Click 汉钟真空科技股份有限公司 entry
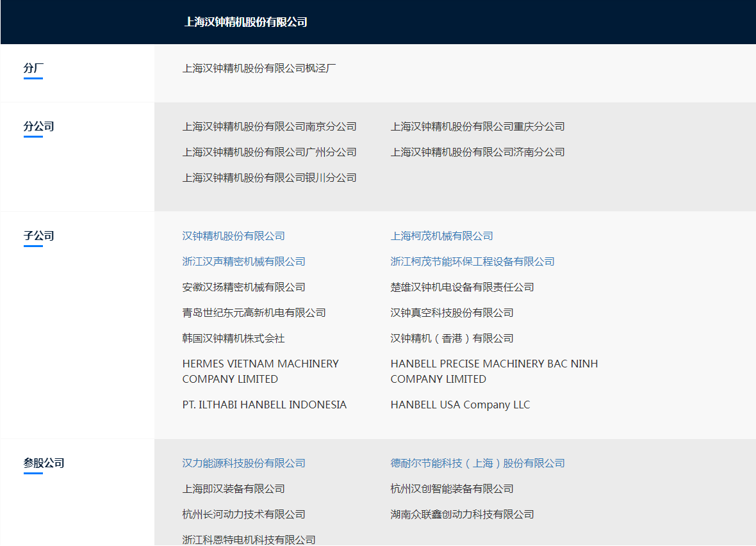This screenshot has height=546, width=756. pyautogui.click(x=452, y=313)
